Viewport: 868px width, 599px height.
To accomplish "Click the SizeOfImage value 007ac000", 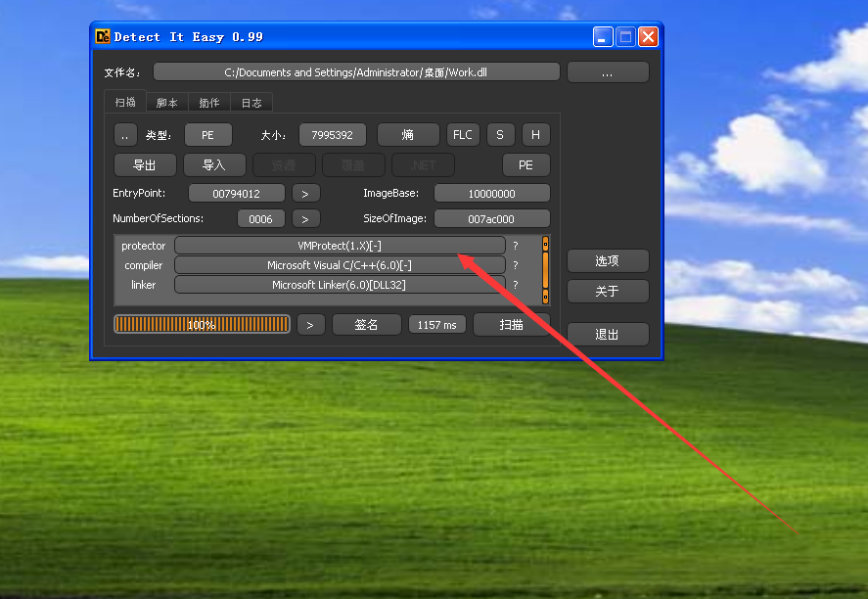I will pyautogui.click(x=491, y=218).
